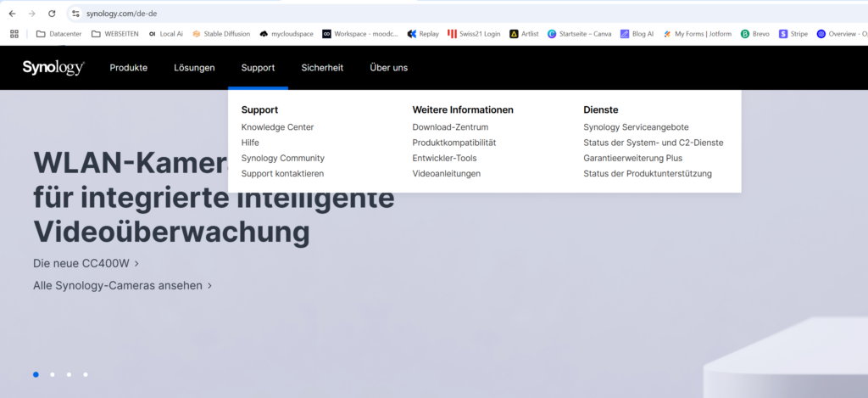868x398 pixels.
Task: Open Knowledge Center link
Action: [x=277, y=127]
